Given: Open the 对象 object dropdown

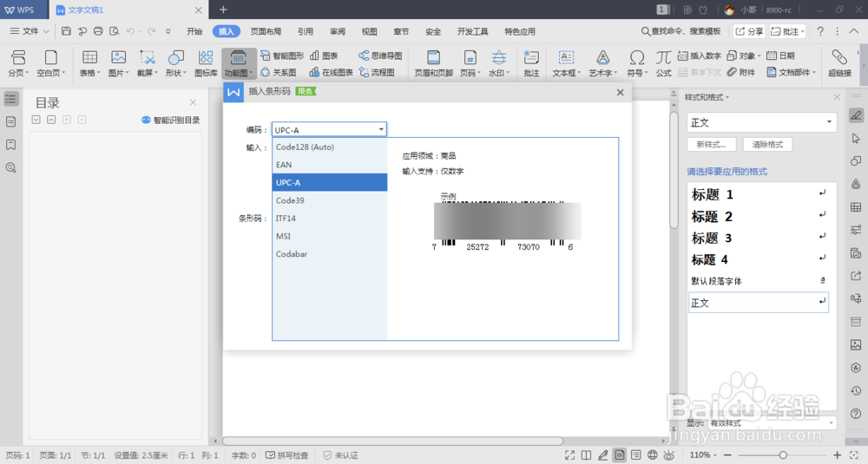Looking at the screenshot, I should click(744, 56).
